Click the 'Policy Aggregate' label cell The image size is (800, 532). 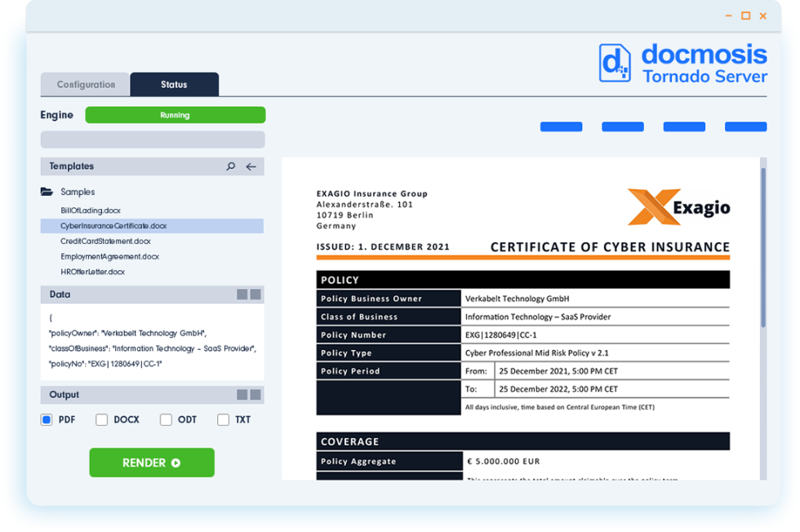[x=390, y=461]
